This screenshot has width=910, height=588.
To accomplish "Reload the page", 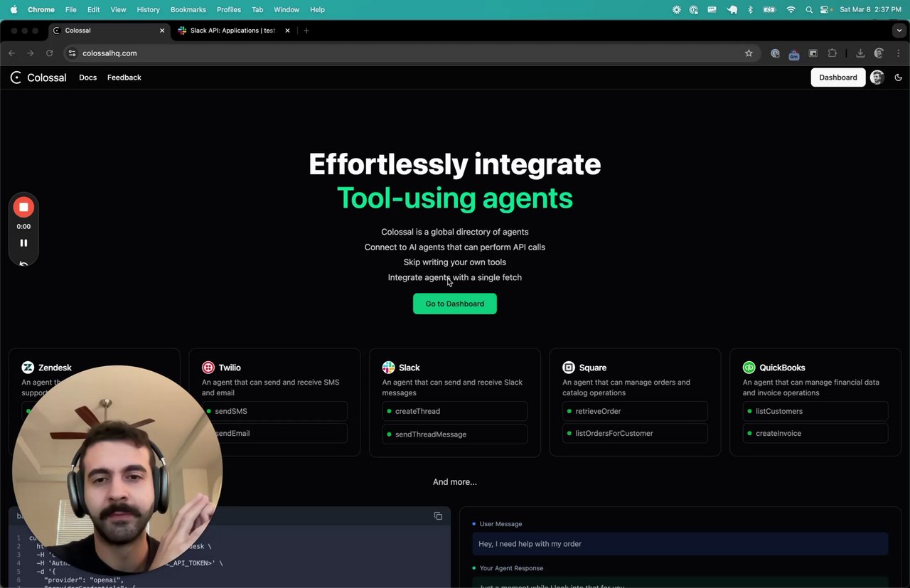I will click(x=49, y=53).
